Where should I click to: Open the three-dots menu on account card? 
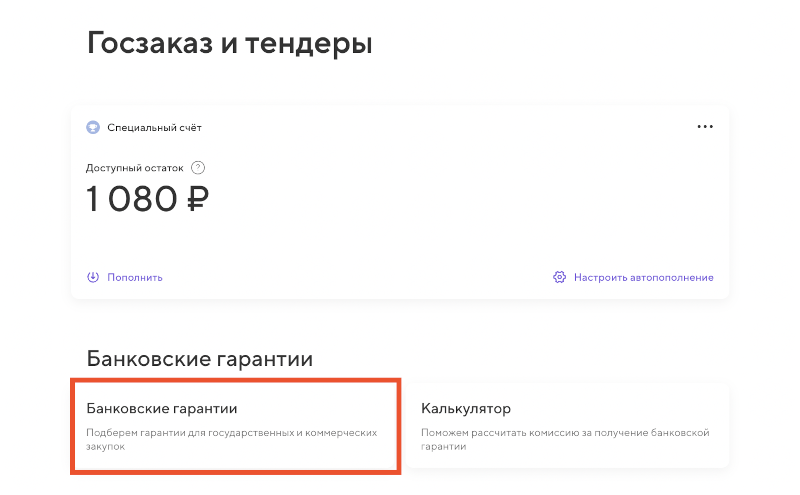click(x=705, y=127)
